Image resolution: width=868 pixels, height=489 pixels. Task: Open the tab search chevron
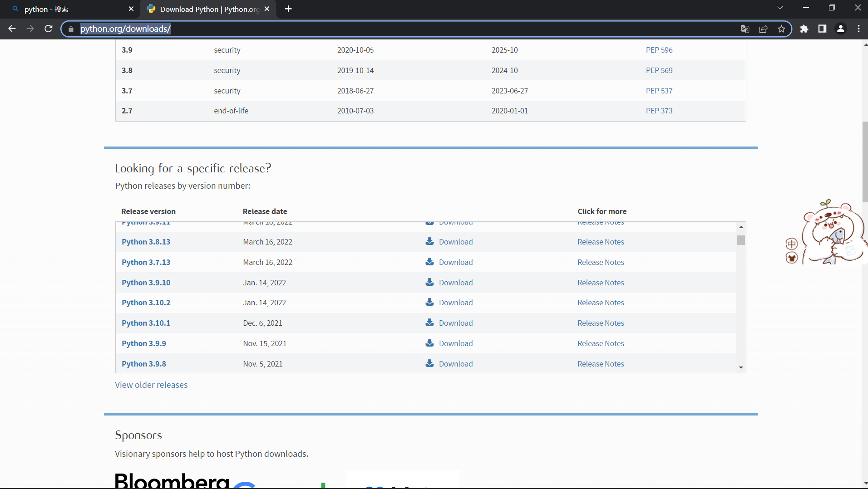pos(780,8)
